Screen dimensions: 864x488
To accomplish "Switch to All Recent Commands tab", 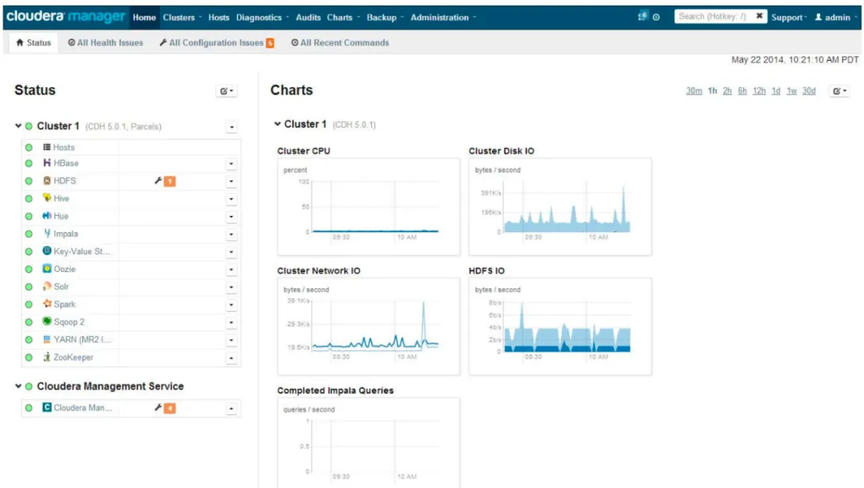I will point(340,42).
